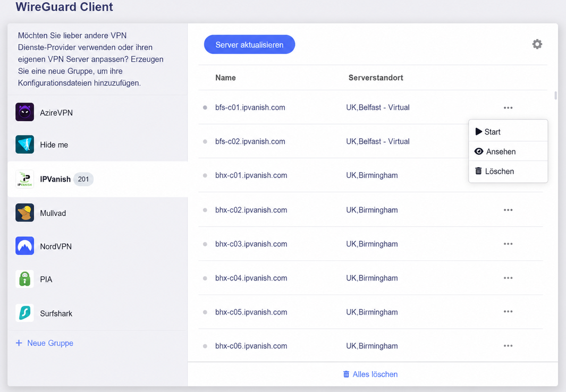
Task: Click the play icon next to Start
Action: (x=479, y=132)
